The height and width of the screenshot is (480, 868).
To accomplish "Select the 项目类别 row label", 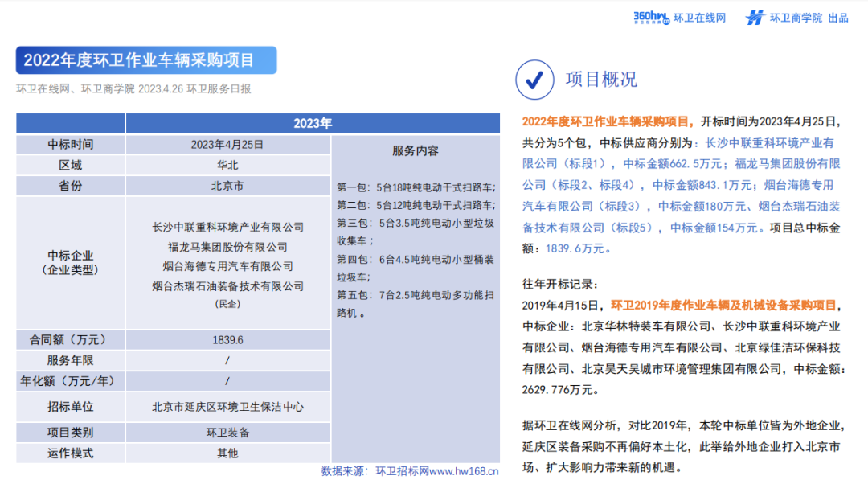I will tap(70, 433).
